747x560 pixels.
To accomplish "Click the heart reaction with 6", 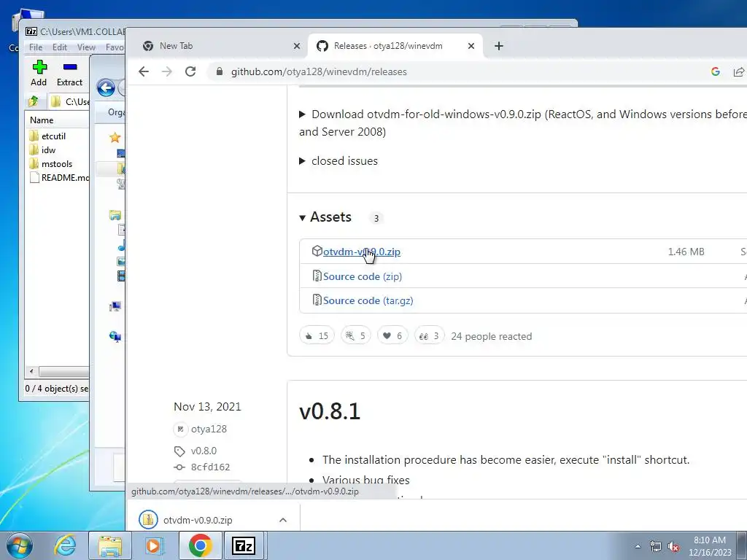I will tap(392, 336).
